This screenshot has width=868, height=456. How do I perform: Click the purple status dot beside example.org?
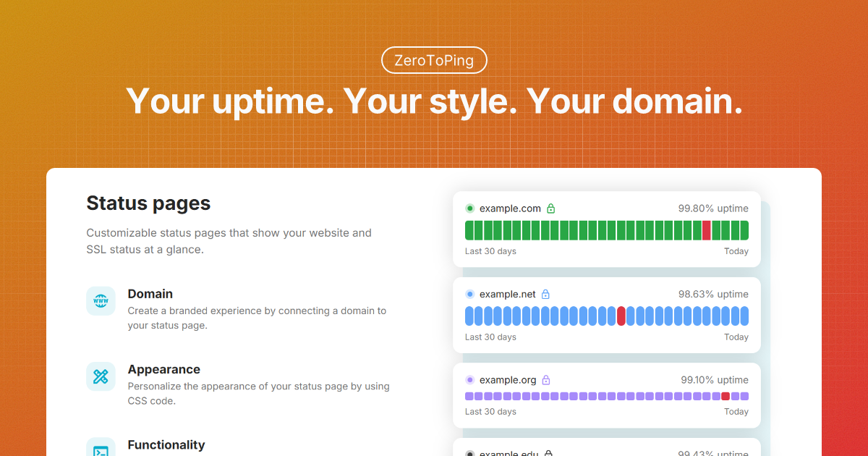point(469,380)
